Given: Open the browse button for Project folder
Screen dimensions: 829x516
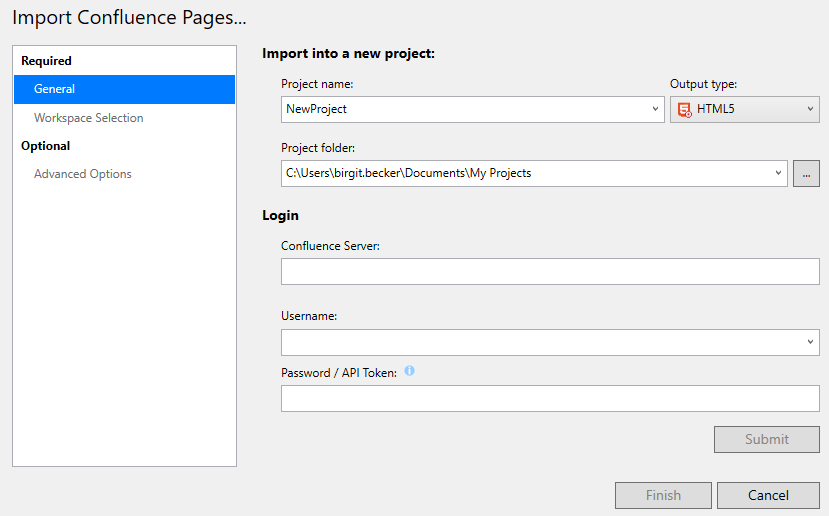Looking at the screenshot, I should click(x=806, y=173).
